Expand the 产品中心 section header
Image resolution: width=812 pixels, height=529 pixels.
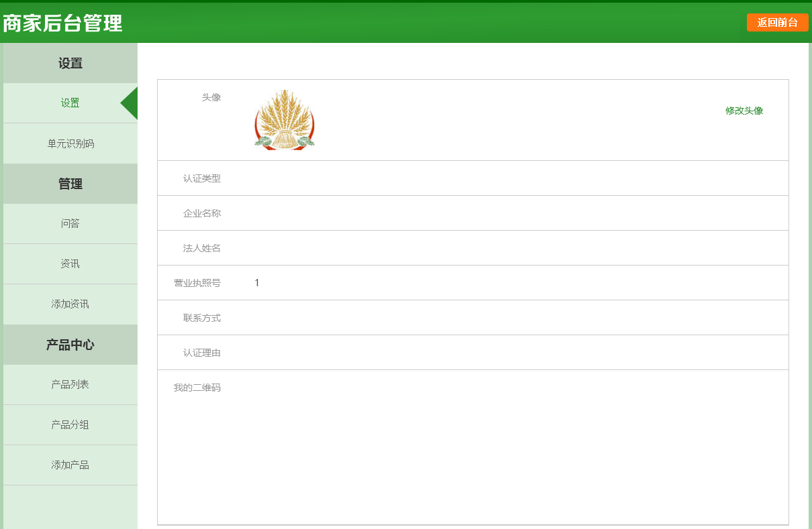(x=70, y=345)
